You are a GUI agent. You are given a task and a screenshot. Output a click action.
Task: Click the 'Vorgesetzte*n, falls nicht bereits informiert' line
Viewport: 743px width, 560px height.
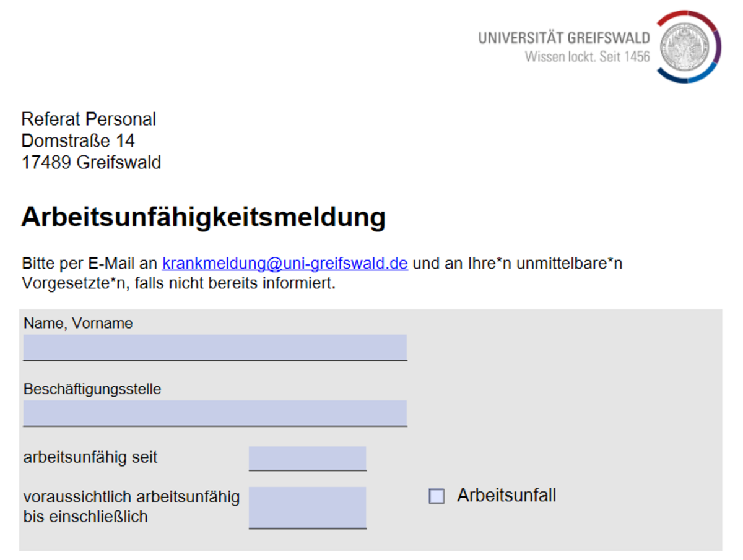(178, 284)
